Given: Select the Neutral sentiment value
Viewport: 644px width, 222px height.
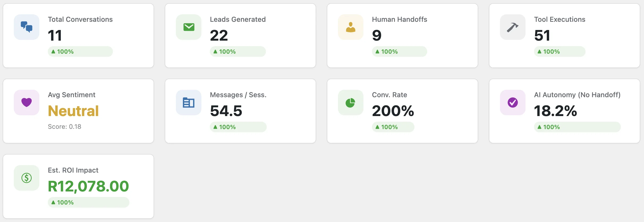Looking at the screenshot, I should (73, 111).
